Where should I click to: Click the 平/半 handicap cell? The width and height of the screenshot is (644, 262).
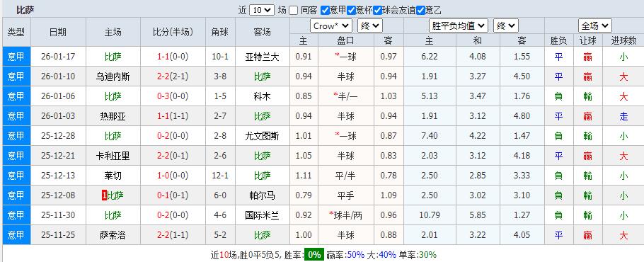(x=346, y=176)
